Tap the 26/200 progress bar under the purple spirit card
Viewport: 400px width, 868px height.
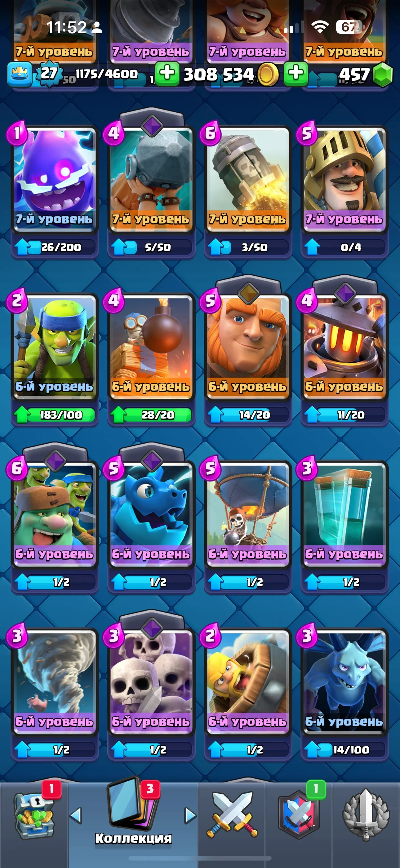pyautogui.click(x=55, y=247)
